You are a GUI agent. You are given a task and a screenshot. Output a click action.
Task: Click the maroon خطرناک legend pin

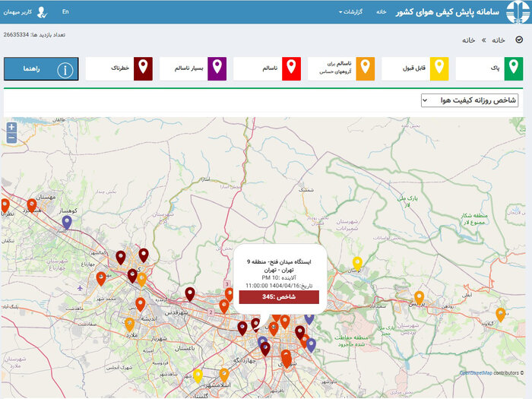142,68
